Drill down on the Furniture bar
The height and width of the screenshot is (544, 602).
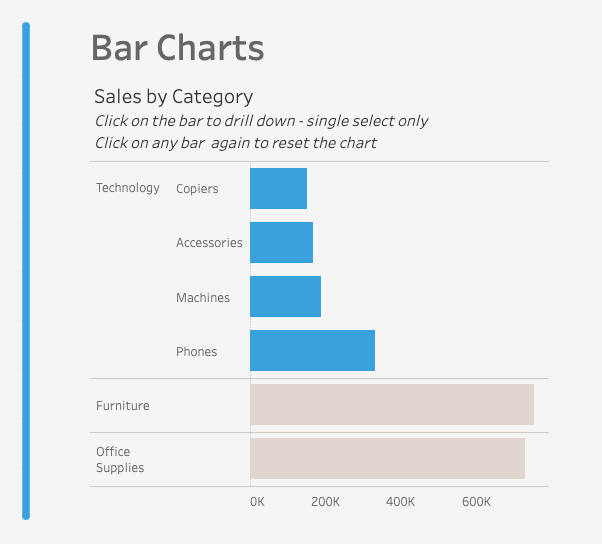click(391, 405)
